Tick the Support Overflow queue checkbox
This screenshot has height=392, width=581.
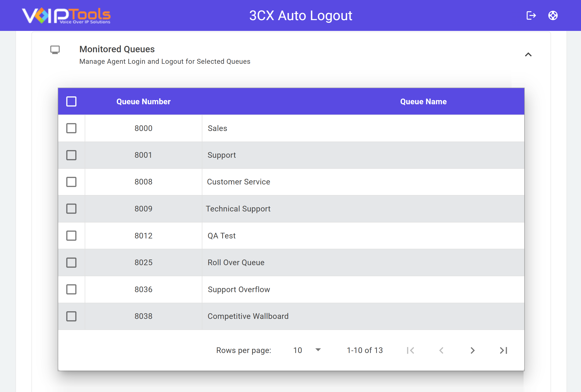pos(71,289)
